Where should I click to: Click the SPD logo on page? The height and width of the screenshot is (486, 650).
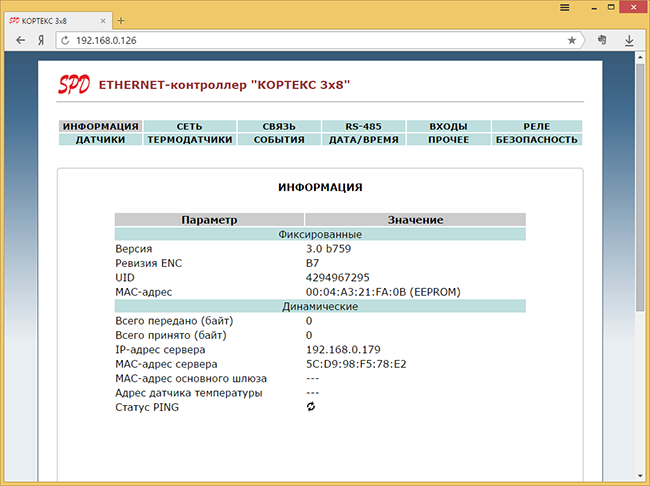click(x=75, y=86)
